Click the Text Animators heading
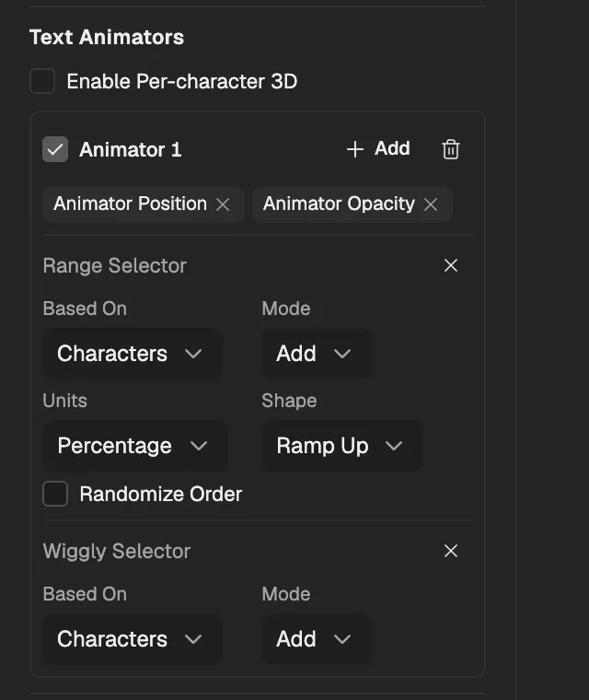 coord(107,37)
